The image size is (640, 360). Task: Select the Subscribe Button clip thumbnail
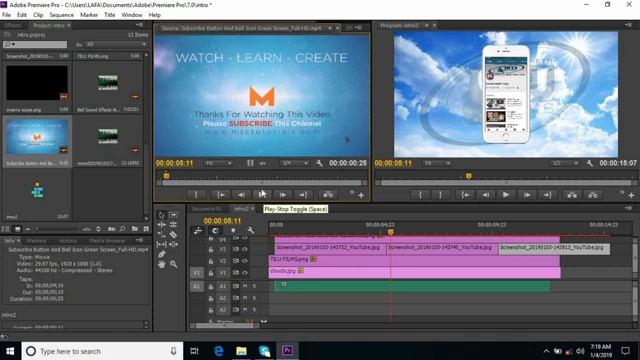coord(37,137)
